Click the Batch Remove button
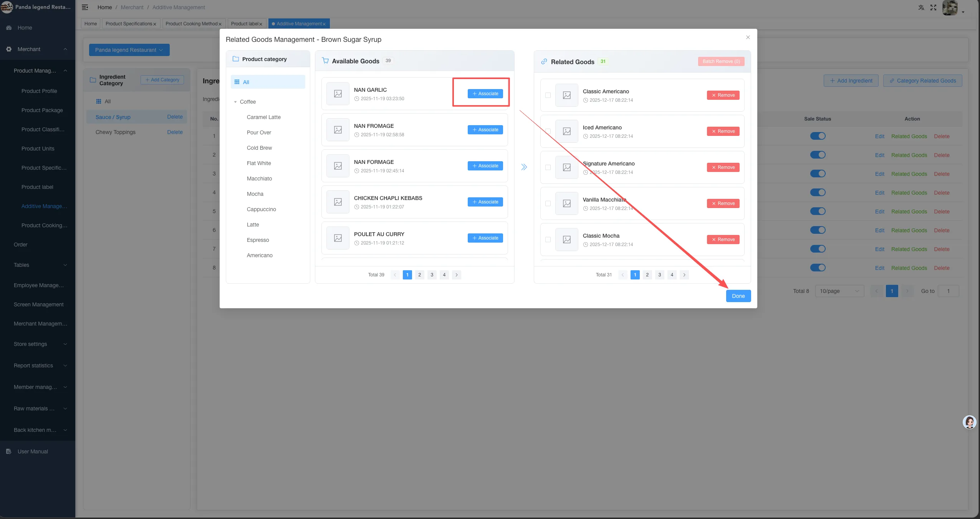This screenshot has width=980, height=519. pyautogui.click(x=721, y=61)
